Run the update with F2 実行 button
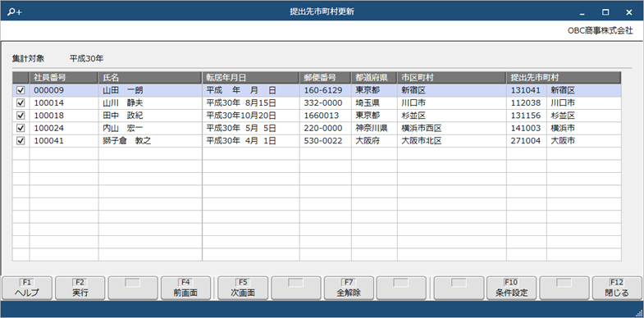This screenshot has width=644, height=318. (80, 288)
